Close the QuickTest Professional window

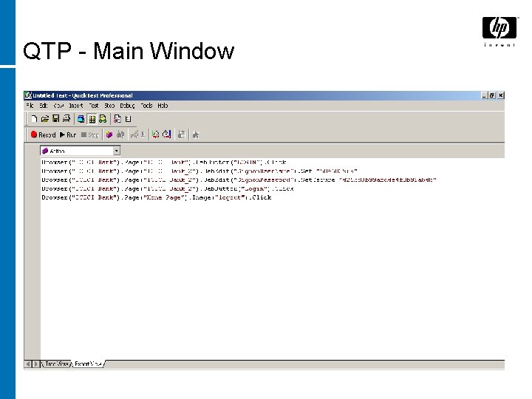point(500,95)
